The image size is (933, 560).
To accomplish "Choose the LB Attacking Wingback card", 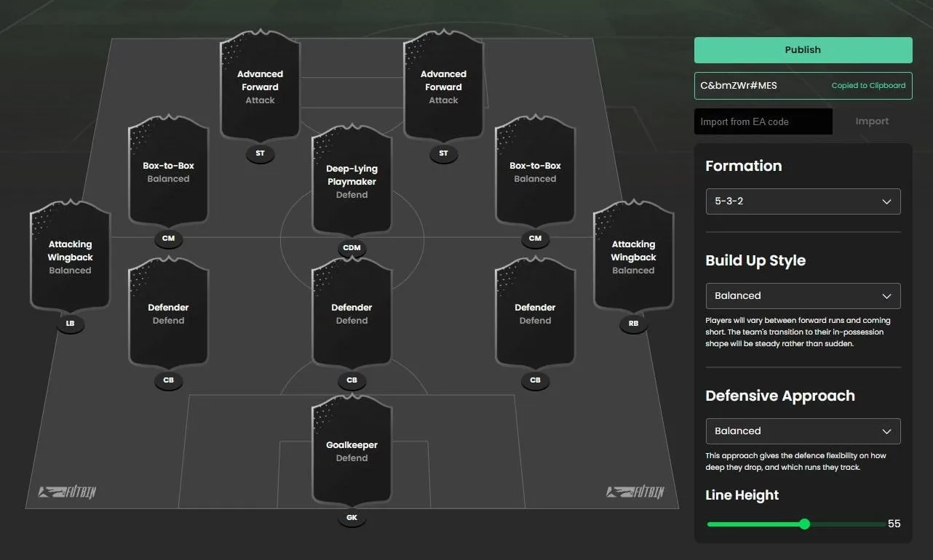I will [70, 257].
